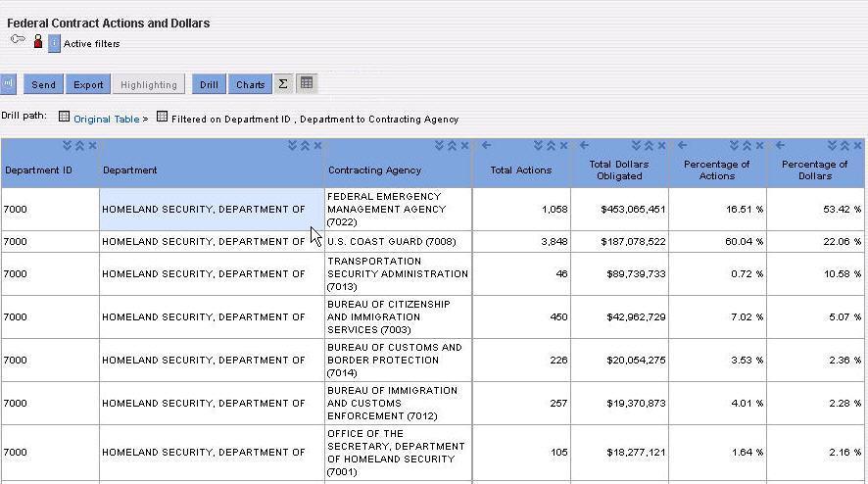Sort Department column ascending

[x=305, y=146]
